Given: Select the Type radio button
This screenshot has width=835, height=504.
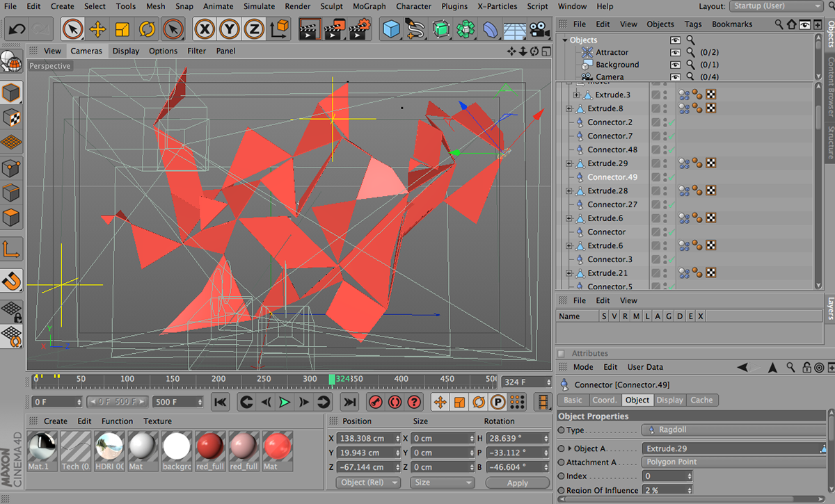Looking at the screenshot, I should (x=562, y=430).
